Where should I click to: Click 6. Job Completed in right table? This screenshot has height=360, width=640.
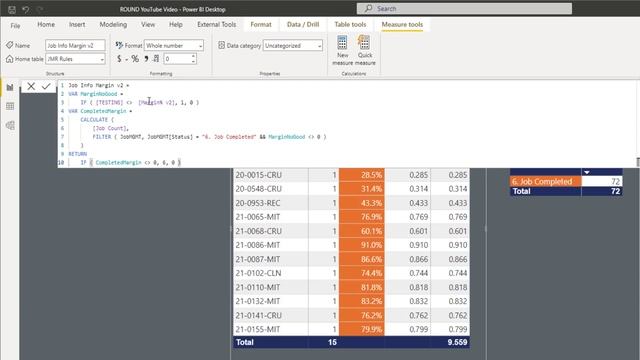pyautogui.click(x=545, y=182)
